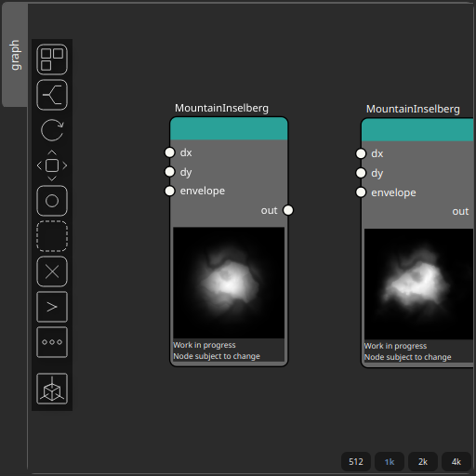Click heightmap preview of left MountainInselberg node
The height and width of the screenshot is (476, 476).
pos(229,283)
